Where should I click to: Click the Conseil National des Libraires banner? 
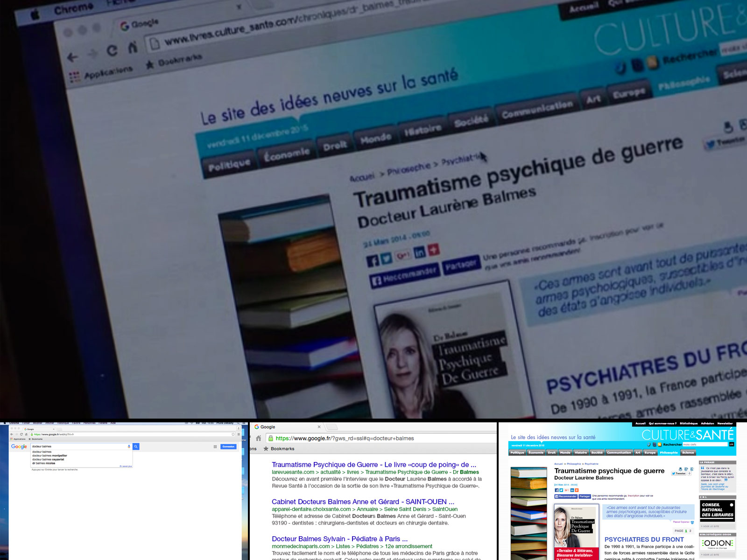718,511
